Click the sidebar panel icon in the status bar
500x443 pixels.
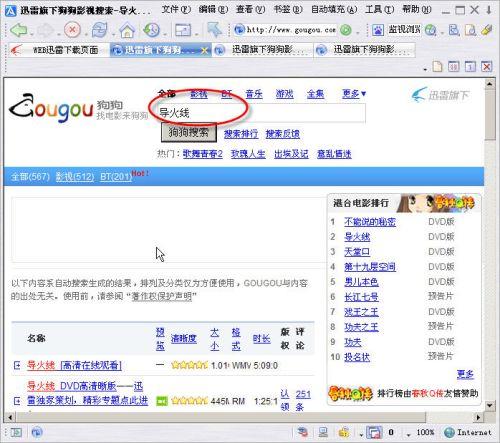coord(16,432)
